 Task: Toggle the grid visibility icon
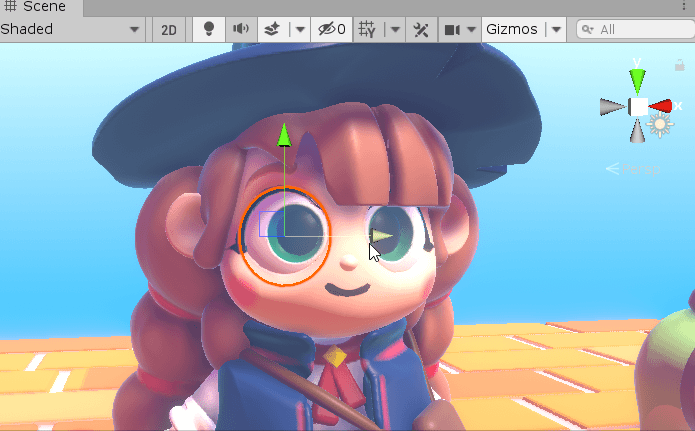coord(367,30)
